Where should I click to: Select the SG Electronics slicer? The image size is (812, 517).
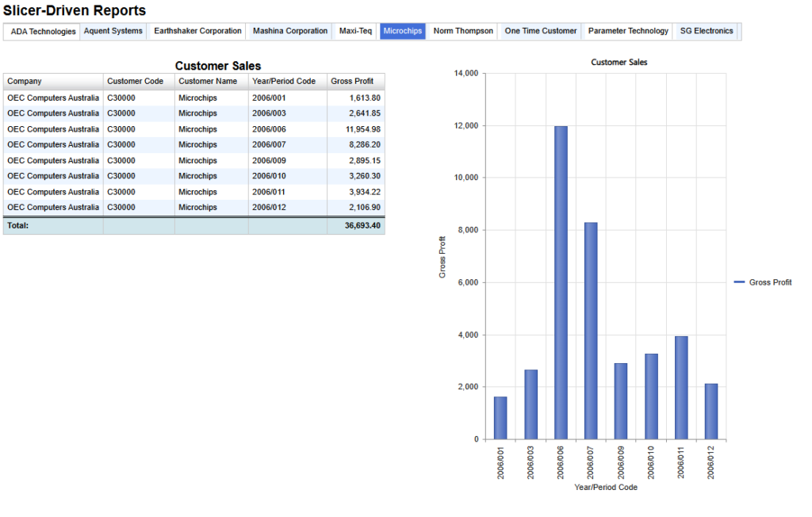tap(707, 31)
